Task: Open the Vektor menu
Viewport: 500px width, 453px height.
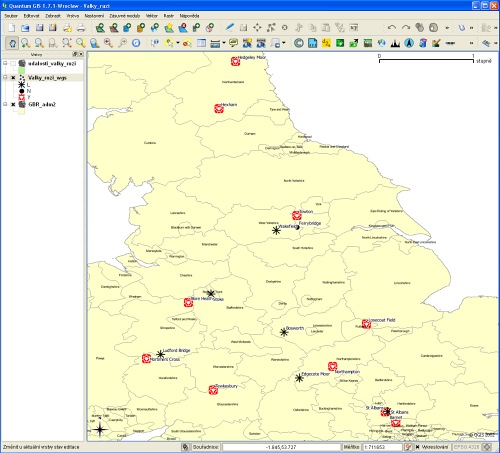Action: click(x=152, y=16)
